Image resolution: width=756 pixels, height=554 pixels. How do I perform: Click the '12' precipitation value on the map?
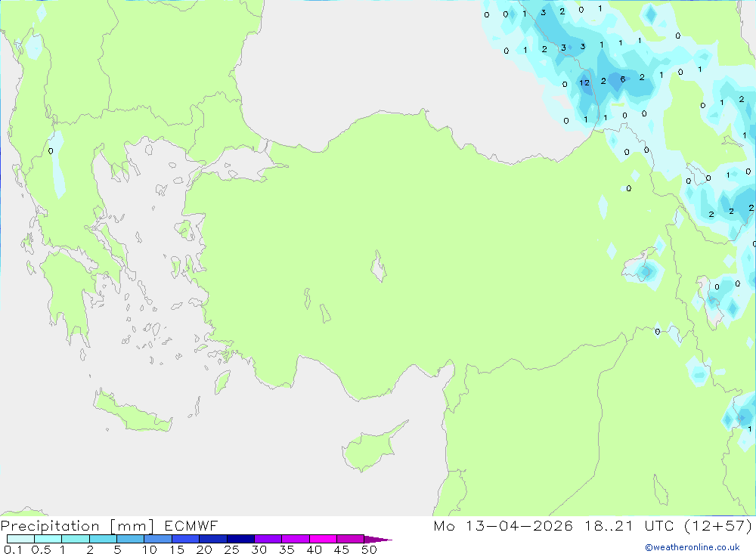[x=584, y=82]
